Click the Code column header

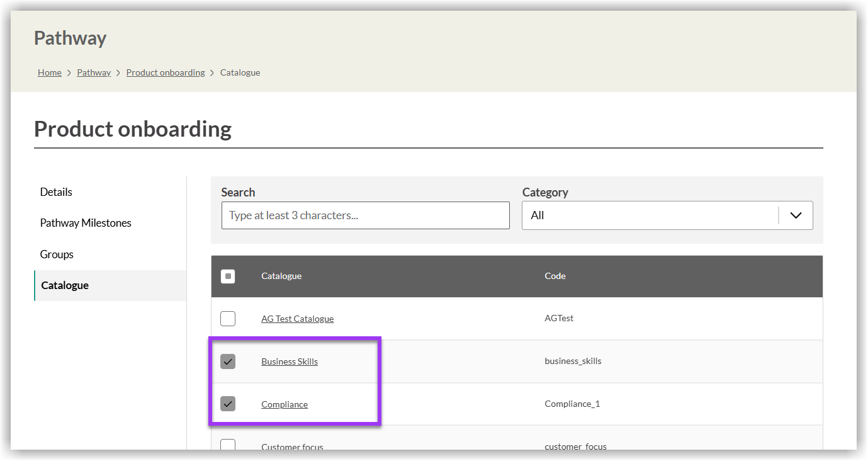pyautogui.click(x=555, y=276)
